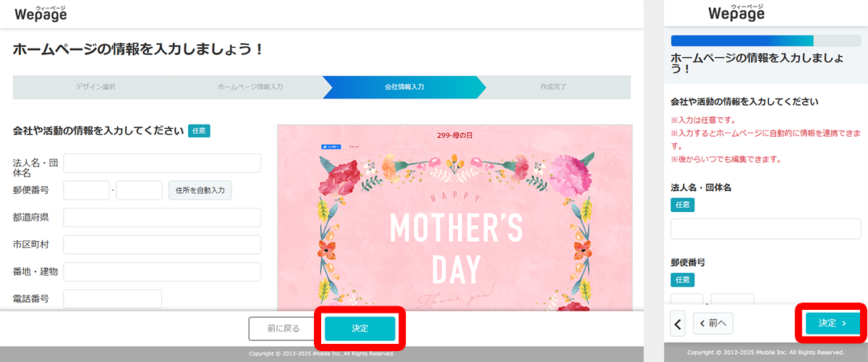Go to the デザイン選択 step
The width and height of the screenshot is (868, 362).
point(95,87)
